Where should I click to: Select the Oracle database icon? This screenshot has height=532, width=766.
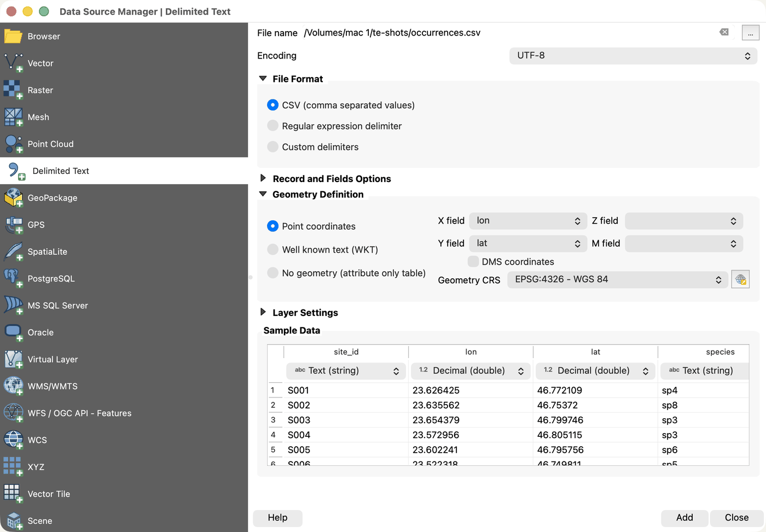(13, 332)
